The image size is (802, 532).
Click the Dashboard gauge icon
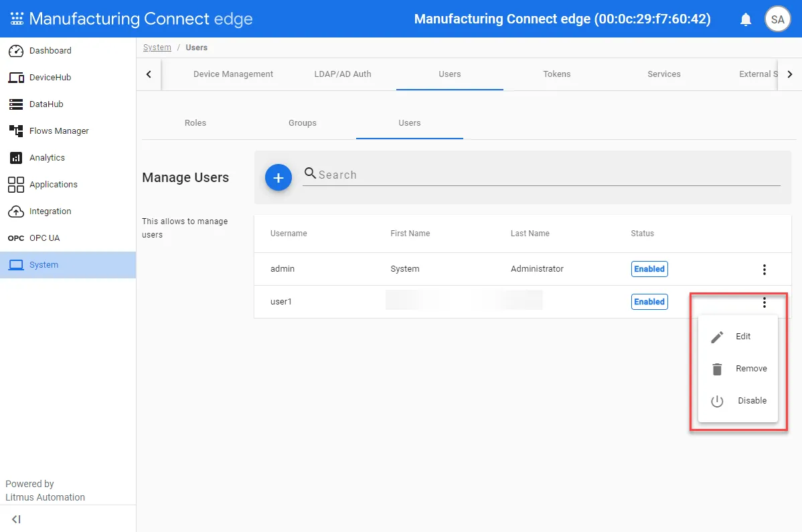(x=16, y=51)
